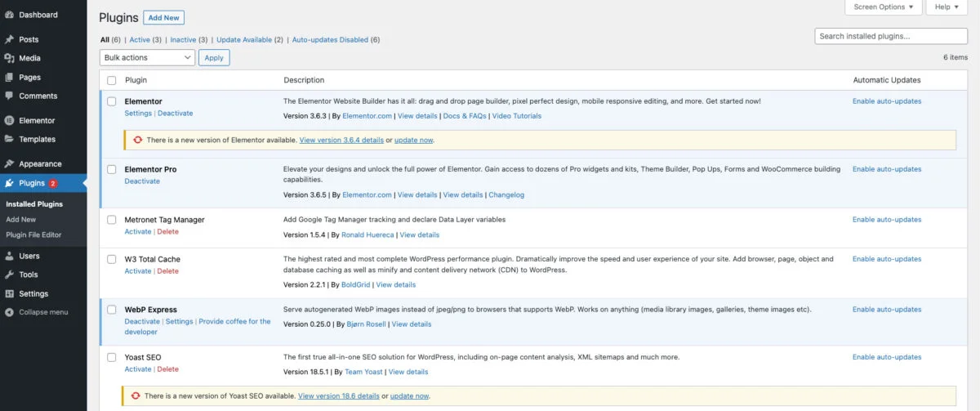980x411 pixels.
Task: Click the Add New button beside Plugins title
Action: (x=163, y=17)
